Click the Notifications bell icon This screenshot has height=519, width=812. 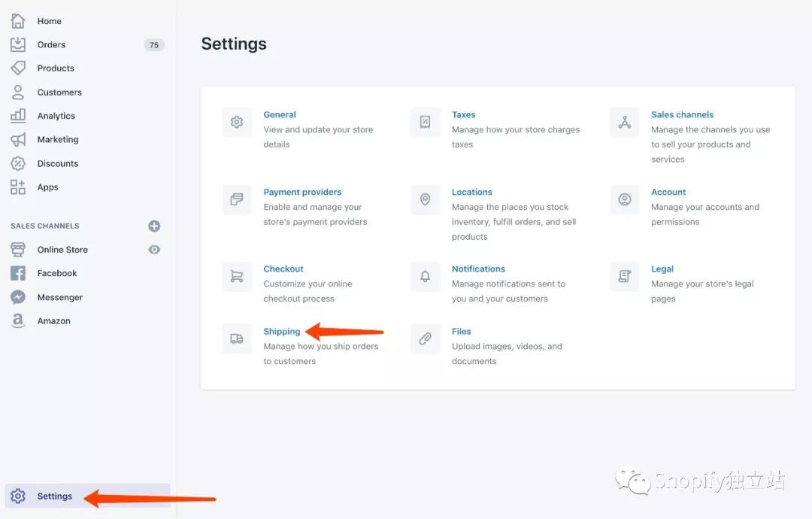(425, 276)
